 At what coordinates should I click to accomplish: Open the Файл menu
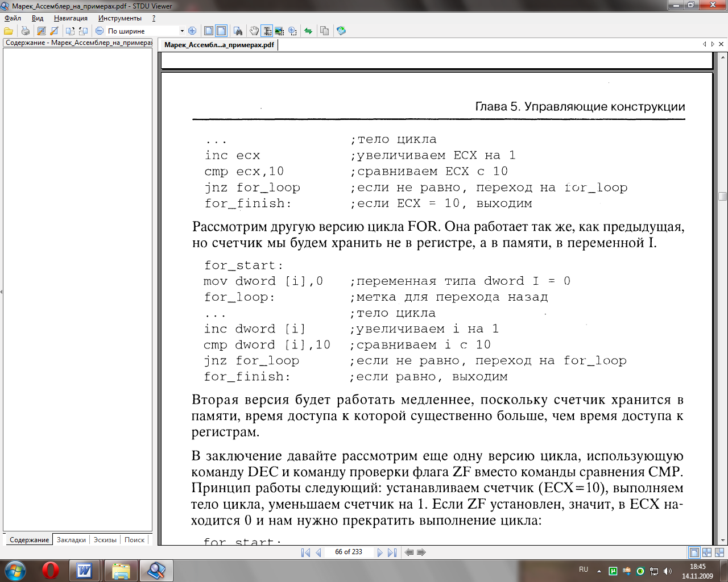click(13, 18)
